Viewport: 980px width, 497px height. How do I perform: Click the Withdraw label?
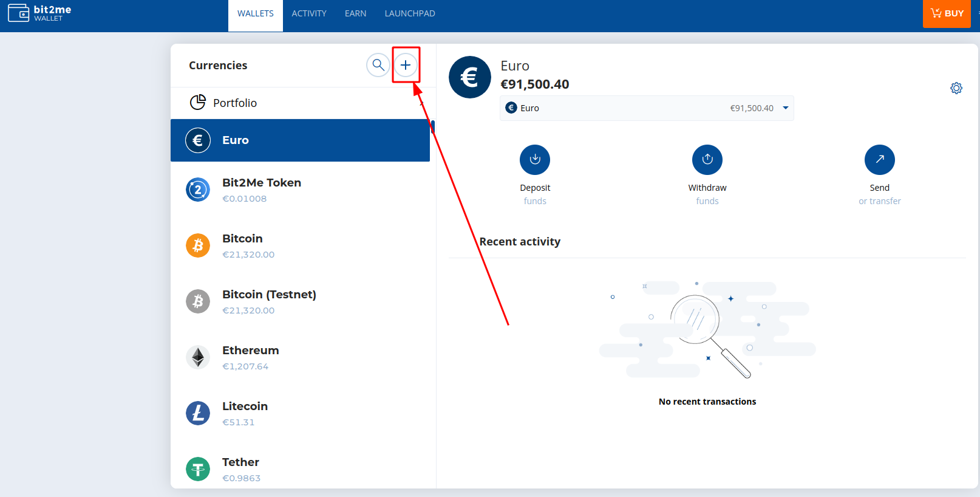pos(707,188)
